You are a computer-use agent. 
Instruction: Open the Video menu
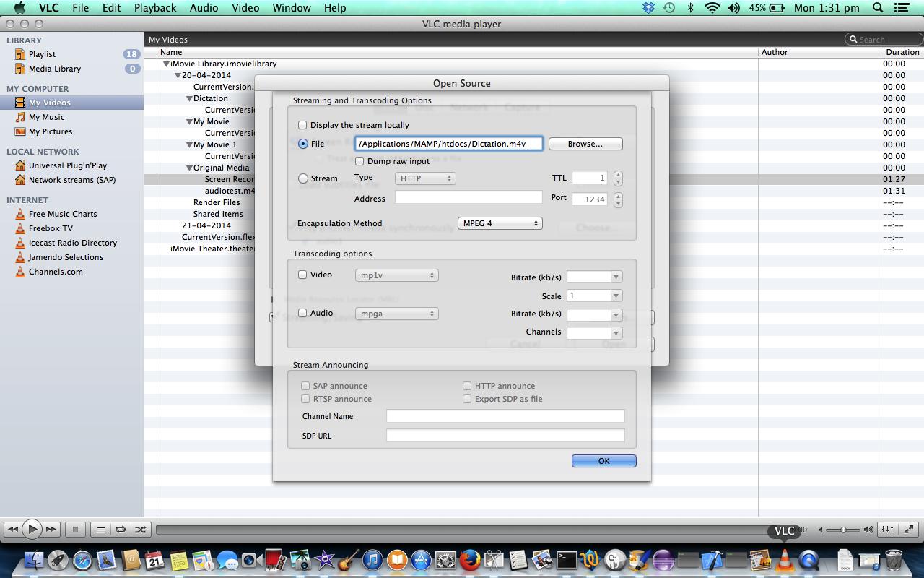(x=245, y=8)
